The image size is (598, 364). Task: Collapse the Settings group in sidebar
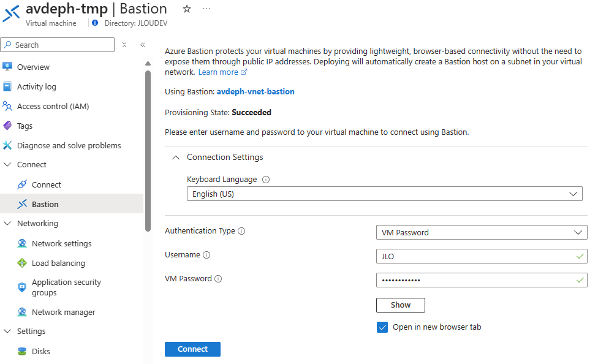[x=7, y=331]
